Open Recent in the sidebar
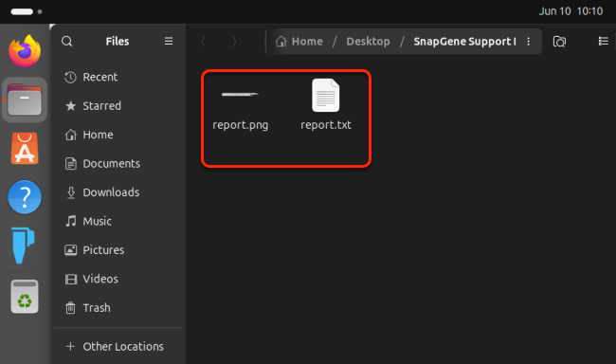Screen dimensions: 616x364 click(118, 77)
